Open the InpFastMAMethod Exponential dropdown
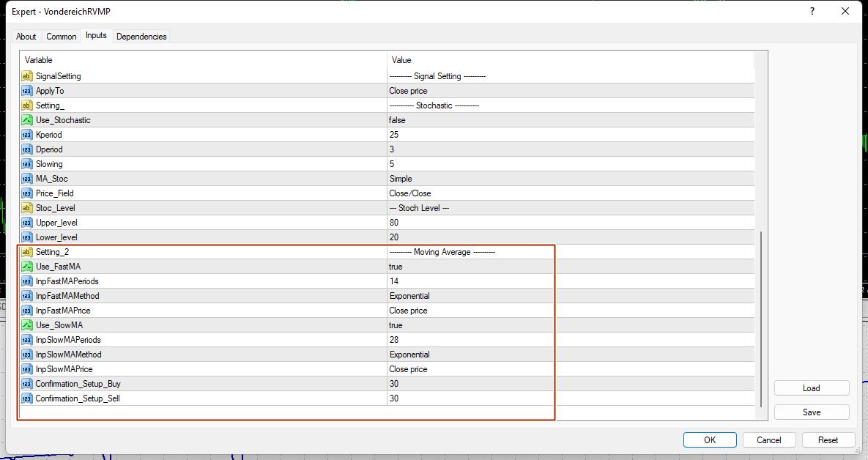The height and width of the screenshot is (460, 868). pyautogui.click(x=470, y=296)
